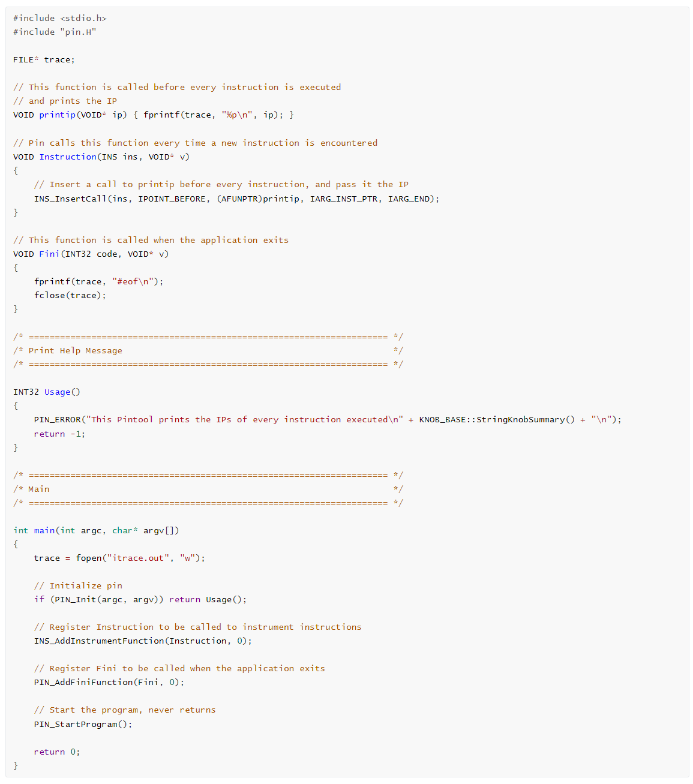Click the "Print Help Message" comment
Image resolution: width=693 pixels, height=784 pixels.
(x=75, y=350)
